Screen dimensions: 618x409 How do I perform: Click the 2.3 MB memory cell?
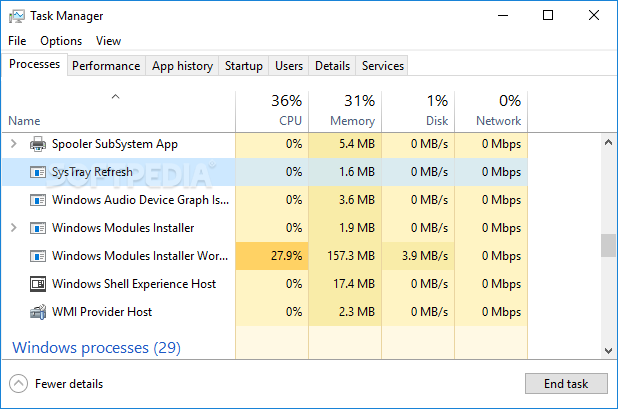(345, 312)
